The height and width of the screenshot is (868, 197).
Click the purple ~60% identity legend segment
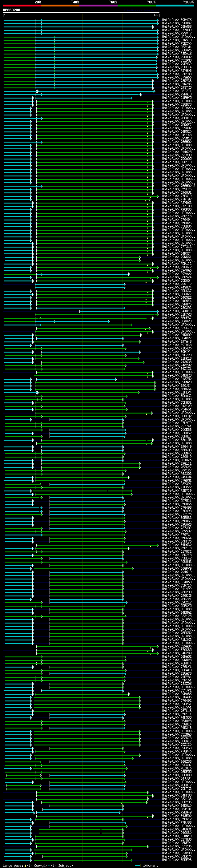coord(98,6)
